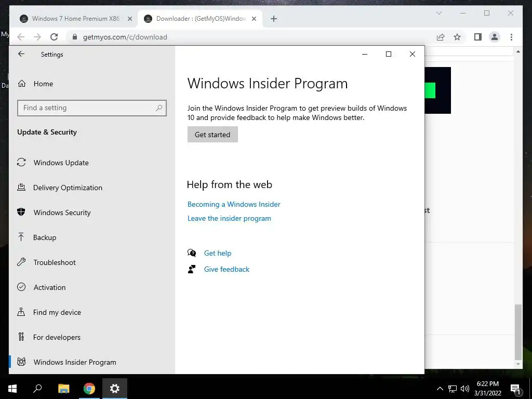Click the search magnifier in Find a setting

159,108
